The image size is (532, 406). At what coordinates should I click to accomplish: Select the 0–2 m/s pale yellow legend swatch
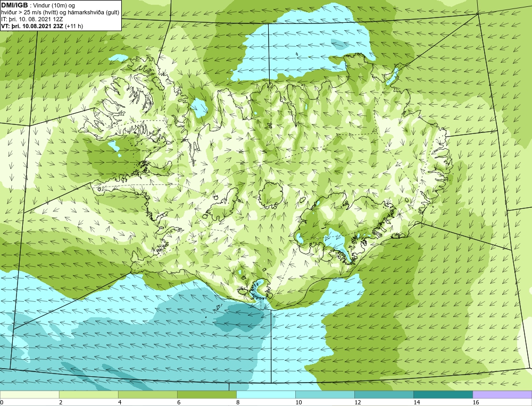[29, 394]
